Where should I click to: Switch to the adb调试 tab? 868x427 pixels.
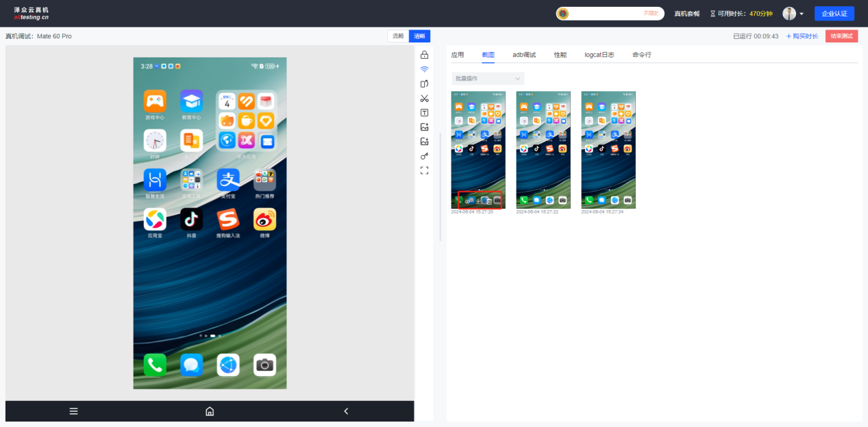coord(524,55)
